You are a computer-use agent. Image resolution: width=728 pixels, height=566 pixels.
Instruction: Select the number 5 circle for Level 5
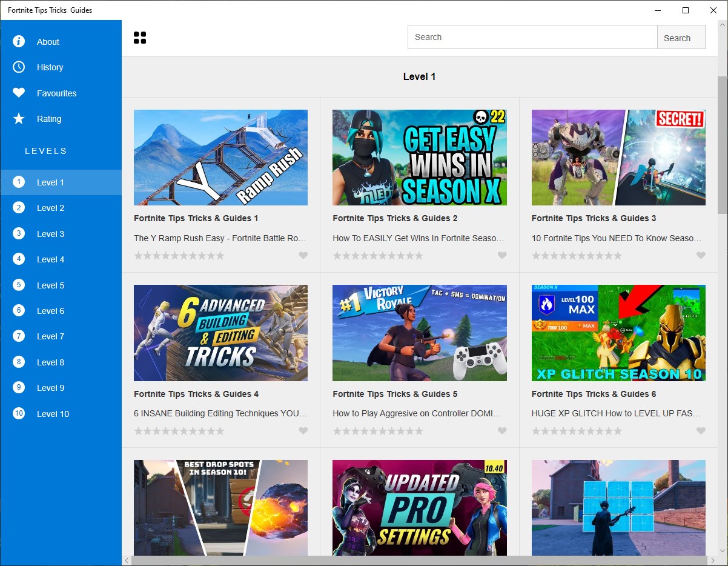[19, 285]
